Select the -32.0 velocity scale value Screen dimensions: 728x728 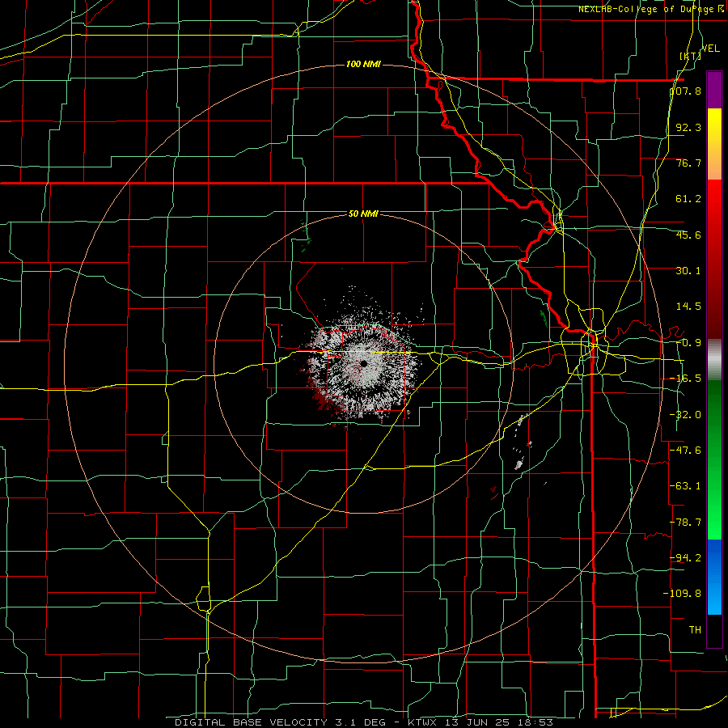(685, 415)
